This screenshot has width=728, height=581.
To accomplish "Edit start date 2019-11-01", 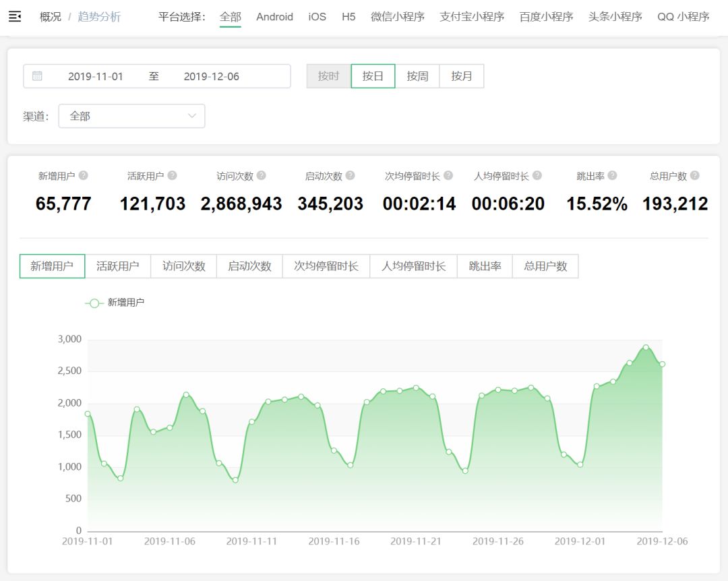I will tap(96, 76).
